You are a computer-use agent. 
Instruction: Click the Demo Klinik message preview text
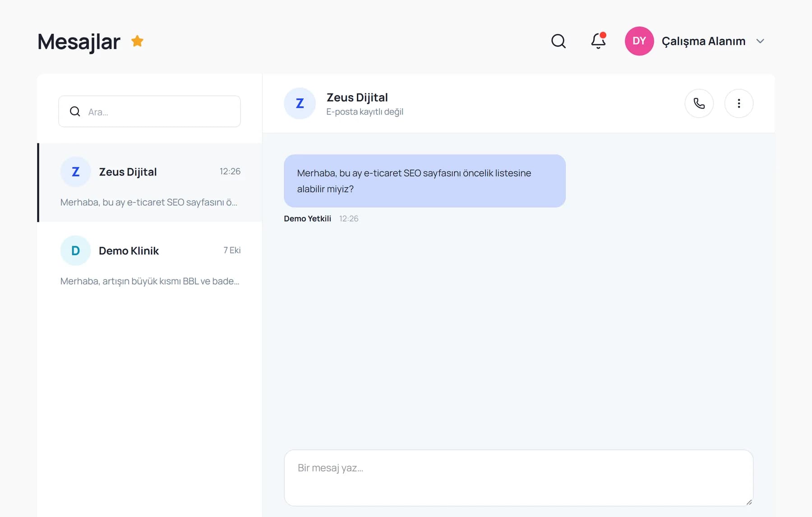[150, 281]
